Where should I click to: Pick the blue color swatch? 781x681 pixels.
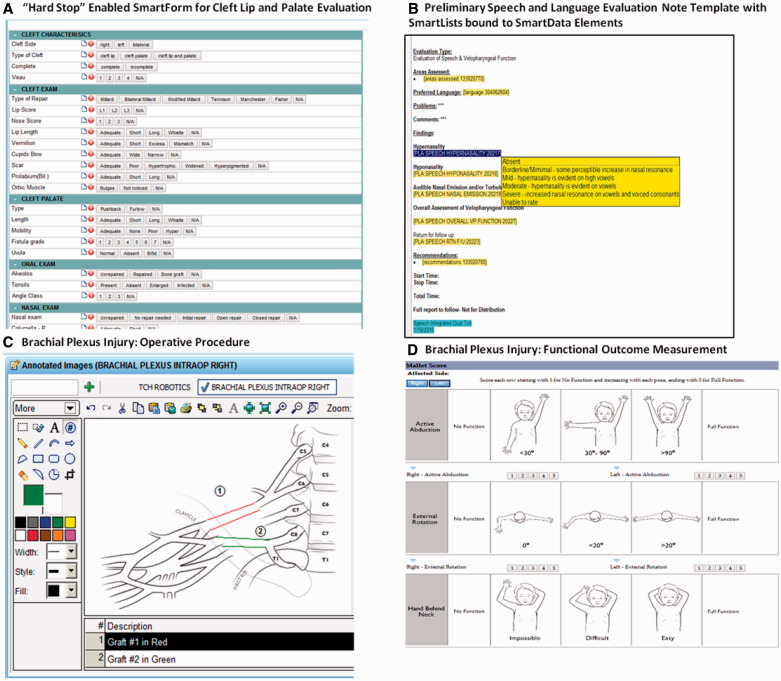coord(45,522)
